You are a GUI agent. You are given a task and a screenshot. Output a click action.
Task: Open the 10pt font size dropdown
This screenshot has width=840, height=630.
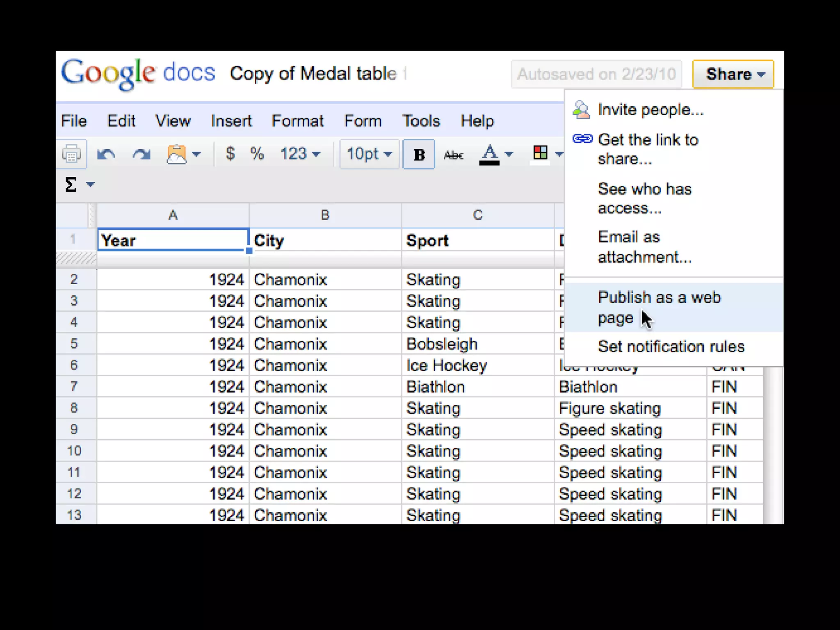tap(369, 154)
